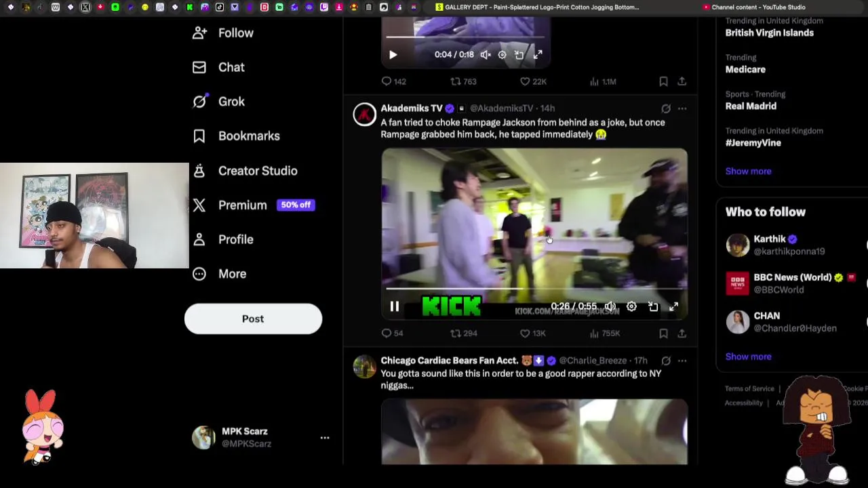Open Creator Studio

[x=245, y=171]
